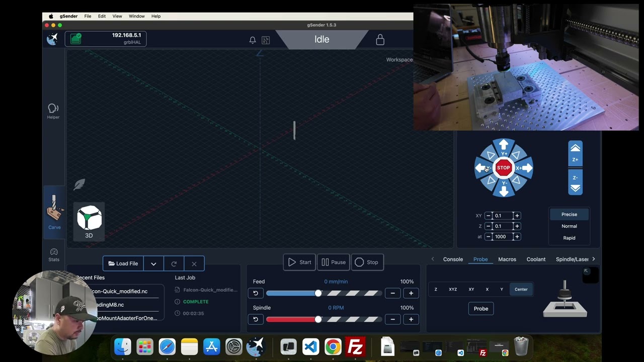Increase the jog feed rate value
This screenshot has height=362, width=644.
tap(517, 237)
